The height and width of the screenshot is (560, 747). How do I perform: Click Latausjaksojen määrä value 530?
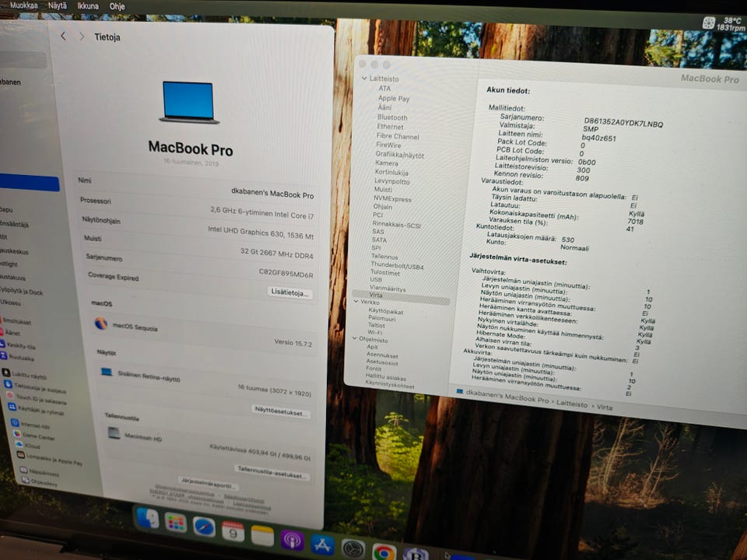tap(568, 240)
